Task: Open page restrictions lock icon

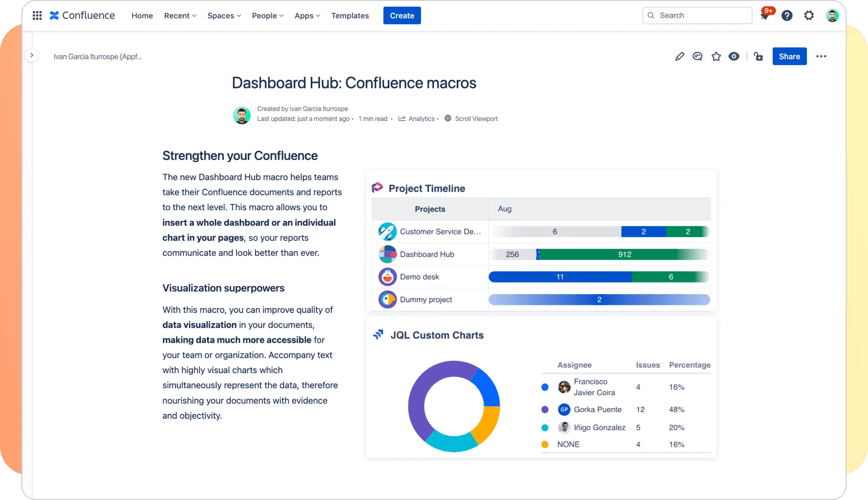Action: click(758, 56)
